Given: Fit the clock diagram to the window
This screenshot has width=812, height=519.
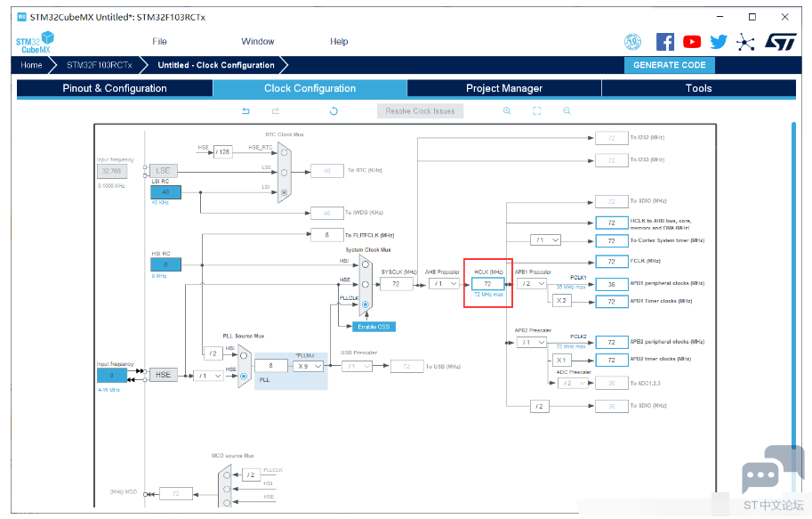Looking at the screenshot, I should (x=536, y=111).
